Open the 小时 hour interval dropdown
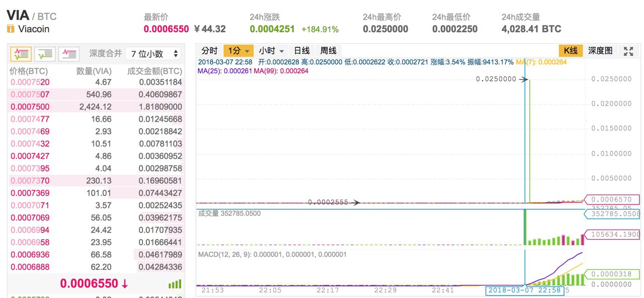 click(272, 51)
